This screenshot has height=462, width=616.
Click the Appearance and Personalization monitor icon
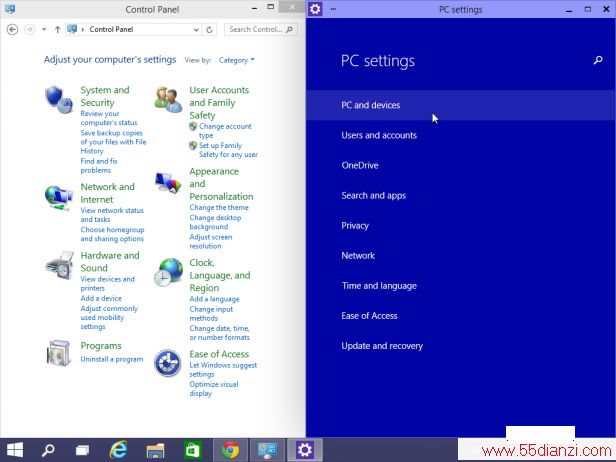pyautogui.click(x=168, y=183)
